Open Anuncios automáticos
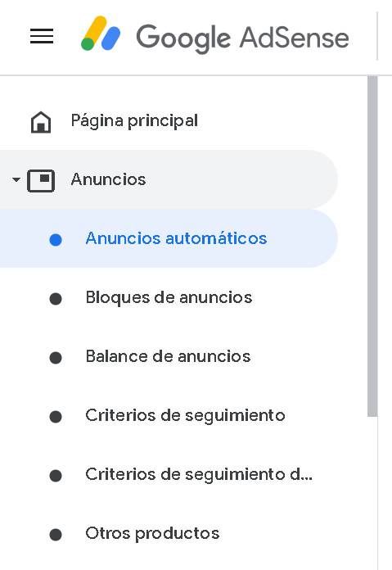The height and width of the screenshot is (570, 392). [176, 238]
